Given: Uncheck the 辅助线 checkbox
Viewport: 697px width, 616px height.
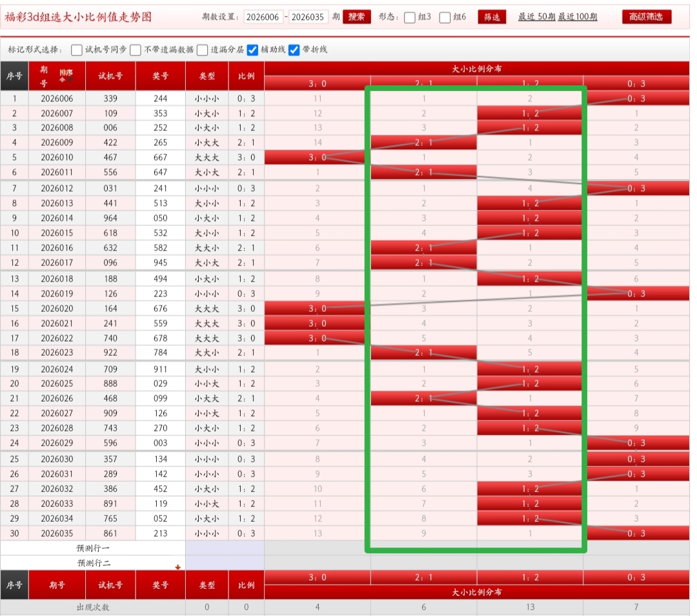Looking at the screenshot, I should 253,50.
